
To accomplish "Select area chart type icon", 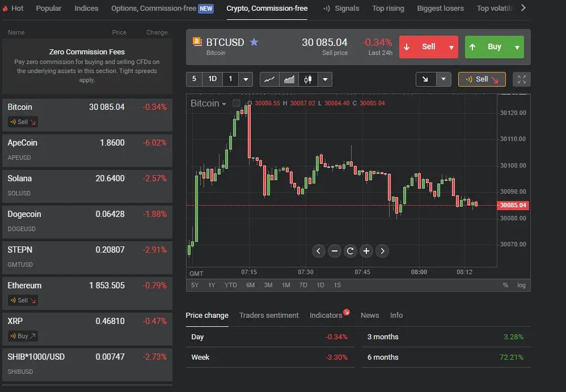I will click(289, 79).
